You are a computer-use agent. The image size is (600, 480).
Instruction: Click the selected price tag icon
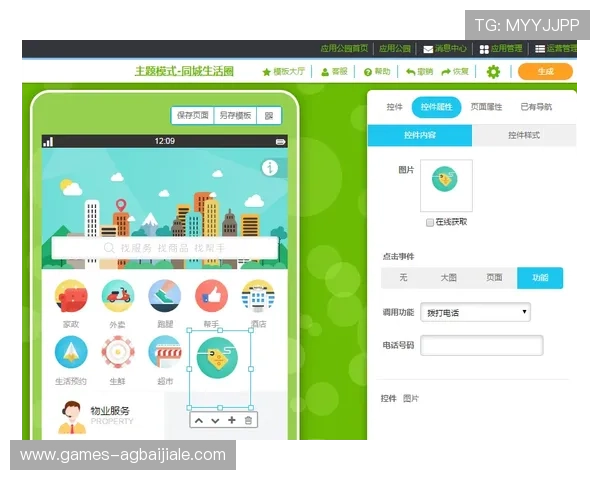pyautogui.click(x=217, y=358)
